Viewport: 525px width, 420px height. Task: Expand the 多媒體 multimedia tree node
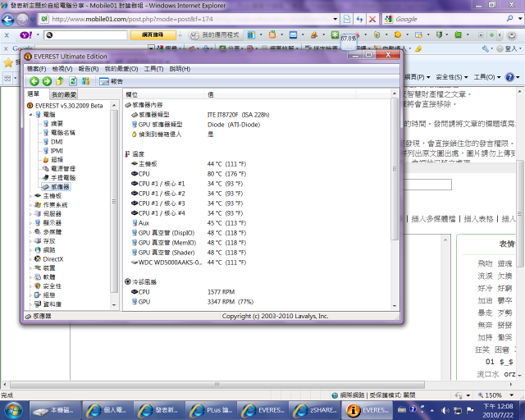(x=31, y=232)
